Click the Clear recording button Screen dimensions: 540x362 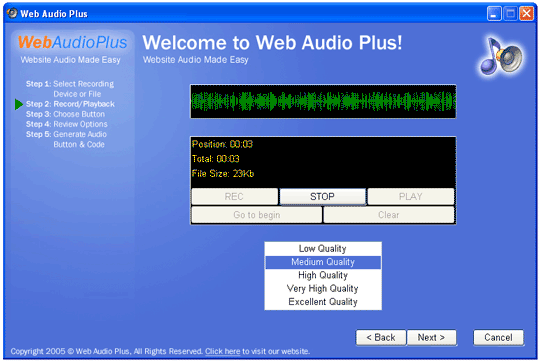point(389,215)
